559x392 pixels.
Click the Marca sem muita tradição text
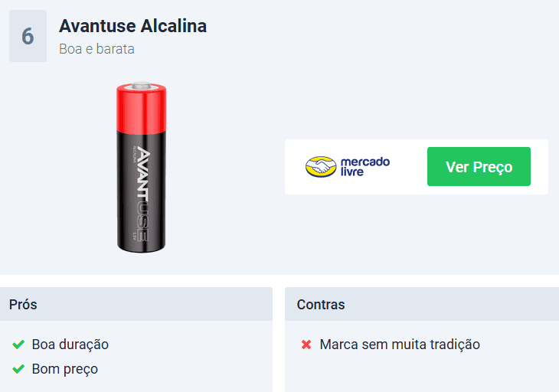coord(400,345)
